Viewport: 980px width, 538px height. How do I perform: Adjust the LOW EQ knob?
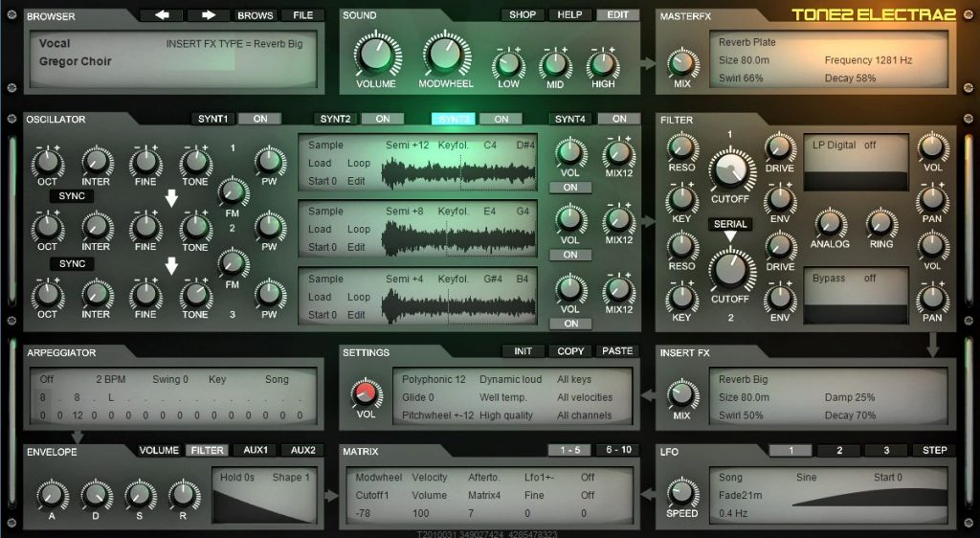(508, 65)
